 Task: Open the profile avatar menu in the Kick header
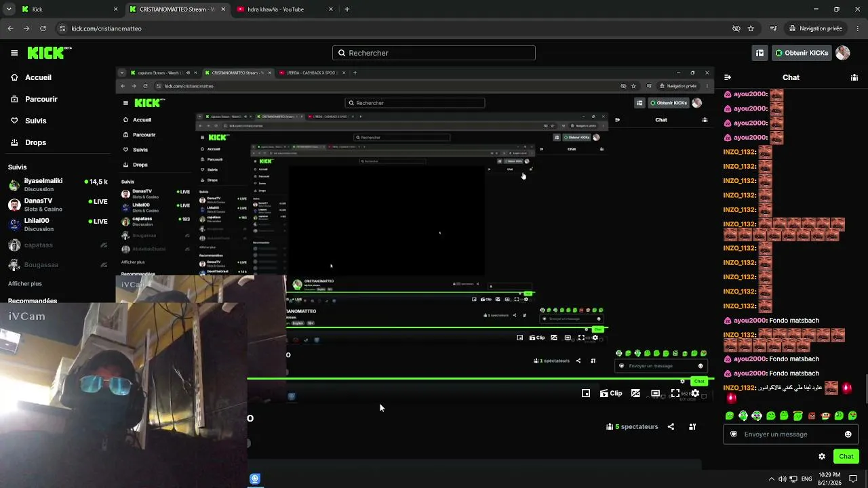843,53
